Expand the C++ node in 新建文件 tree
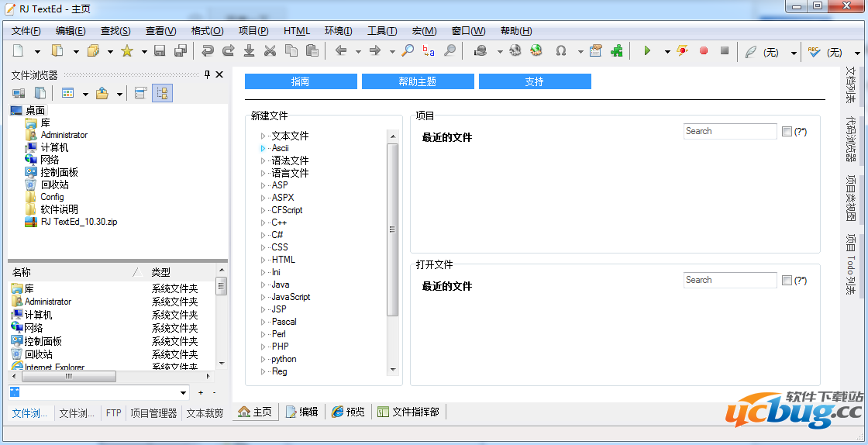This screenshot has width=868, height=445. [263, 222]
